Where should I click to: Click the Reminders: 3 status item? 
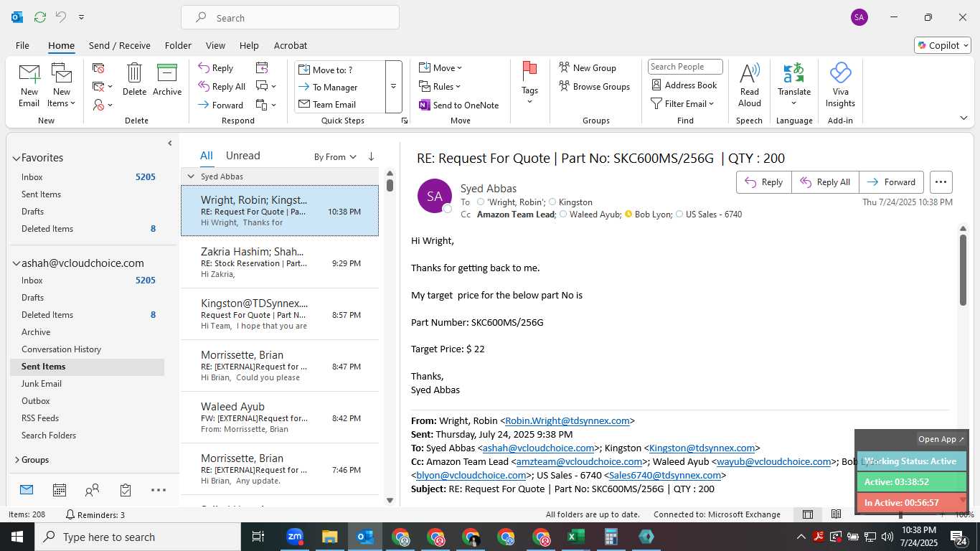click(x=95, y=514)
